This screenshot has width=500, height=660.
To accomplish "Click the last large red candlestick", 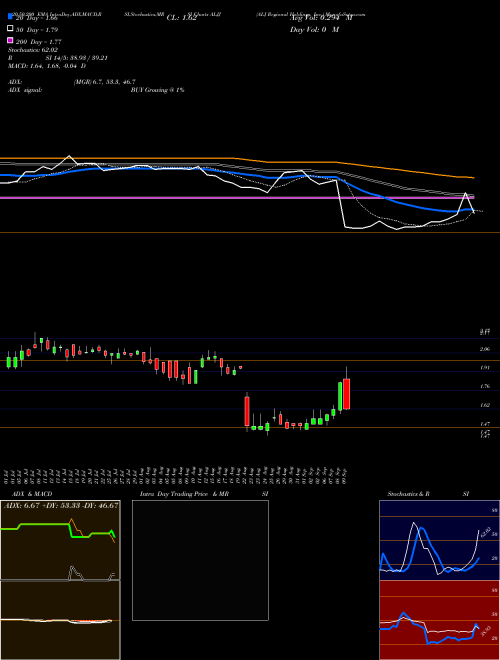I will (347, 394).
